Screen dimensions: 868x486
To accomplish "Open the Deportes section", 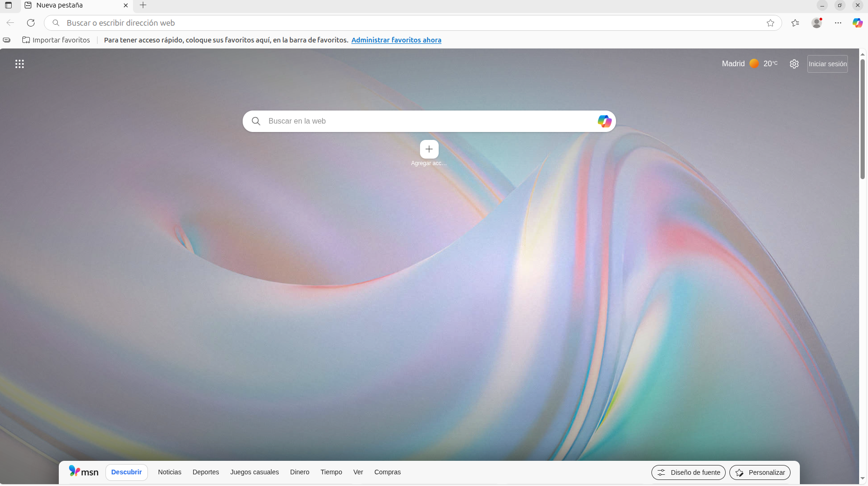I will click(205, 472).
